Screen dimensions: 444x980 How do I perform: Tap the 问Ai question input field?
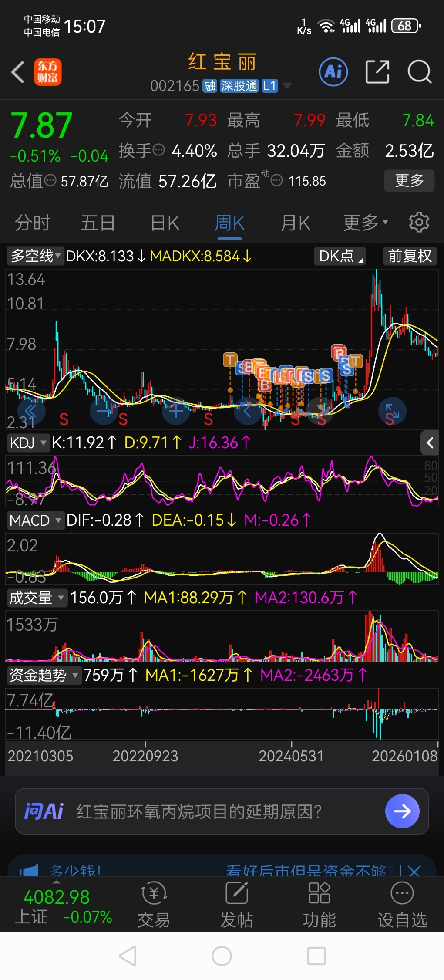[222, 811]
